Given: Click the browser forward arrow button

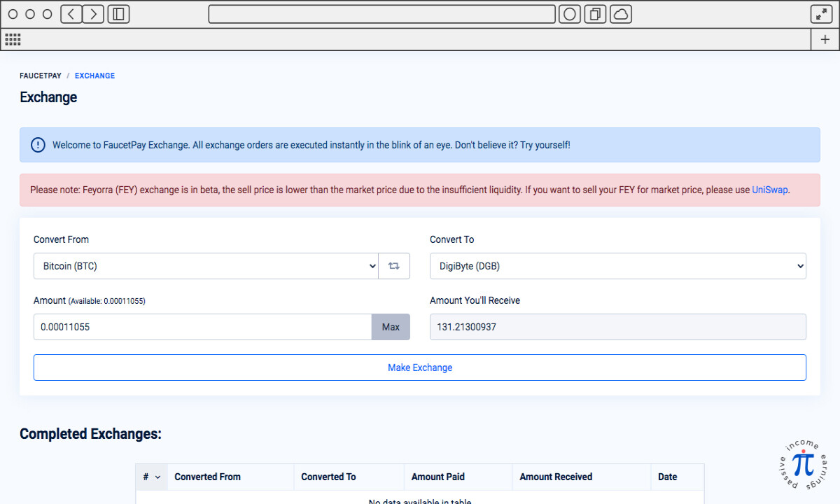Looking at the screenshot, I should 93,14.
